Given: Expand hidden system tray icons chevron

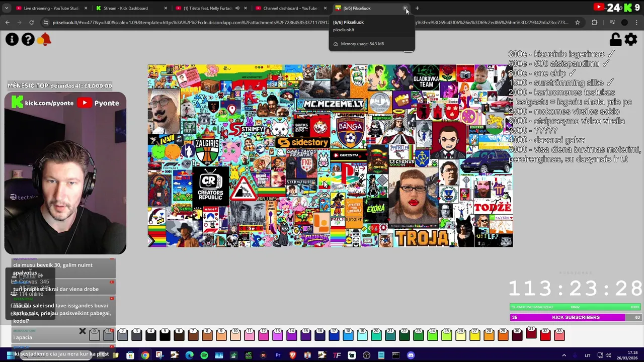Looking at the screenshot, I should coord(563,355).
